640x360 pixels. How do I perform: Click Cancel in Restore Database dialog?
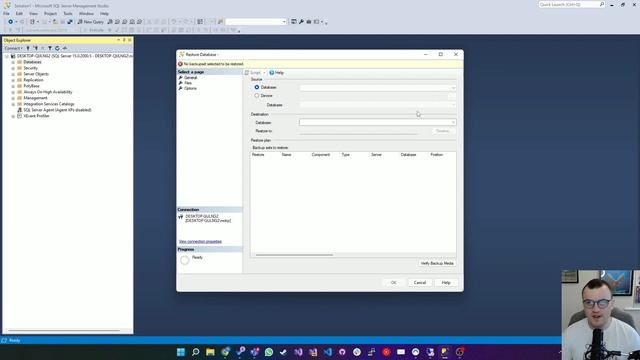point(420,282)
